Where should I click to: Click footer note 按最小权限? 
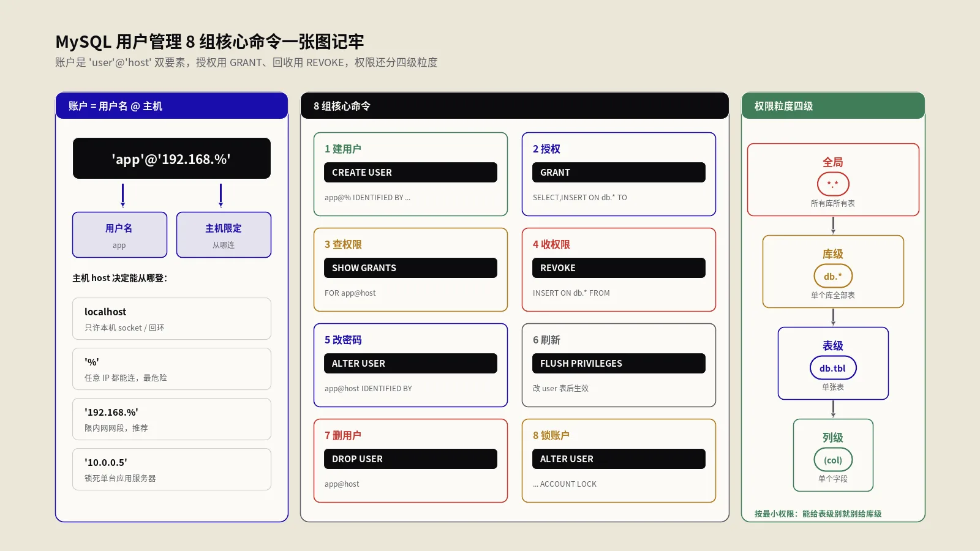(x=818, y=514)
